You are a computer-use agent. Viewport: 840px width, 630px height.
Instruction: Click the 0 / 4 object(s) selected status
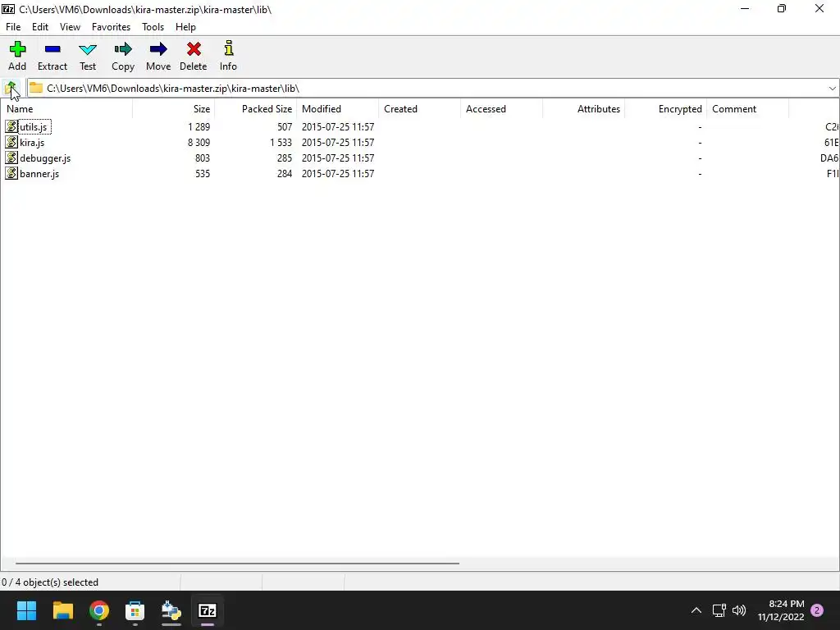pyautogui.click(x=50, y=582)
